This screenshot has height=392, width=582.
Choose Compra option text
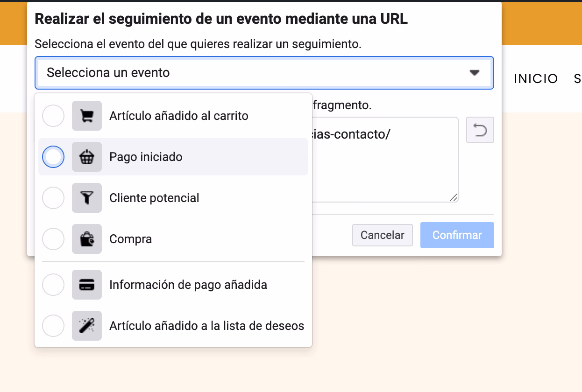(131, 239)
